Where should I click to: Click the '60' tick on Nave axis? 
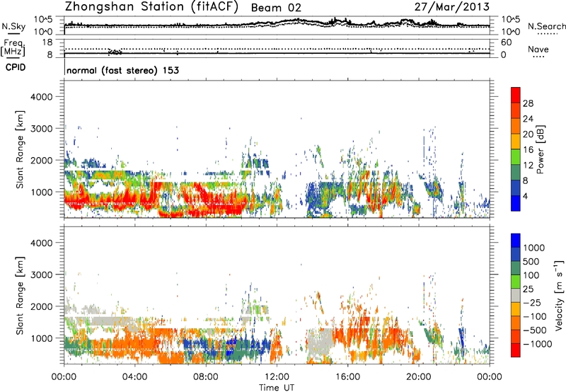click(x=506, y=42)
